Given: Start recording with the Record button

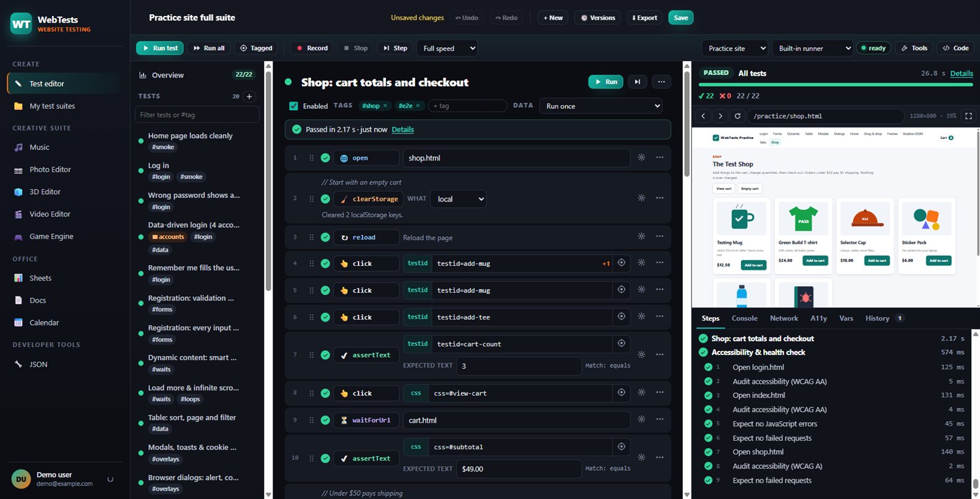Looking at the screenshot, I should pos(312,48).
